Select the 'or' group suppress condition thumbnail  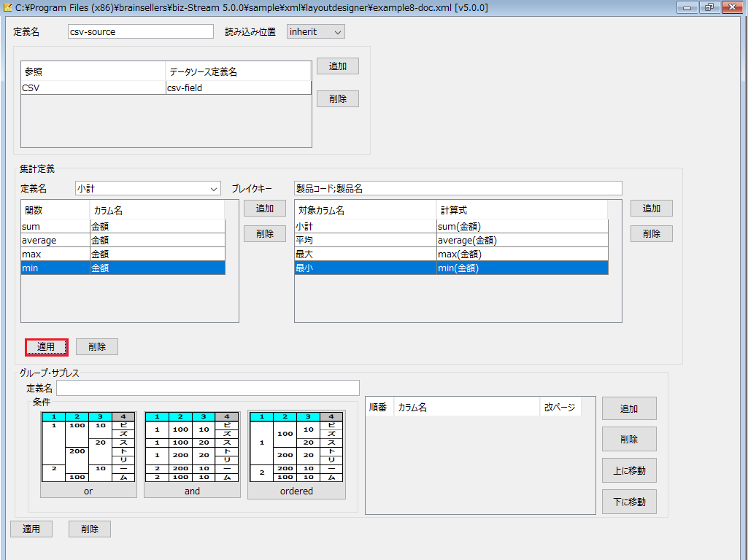(x=88, y=455)
